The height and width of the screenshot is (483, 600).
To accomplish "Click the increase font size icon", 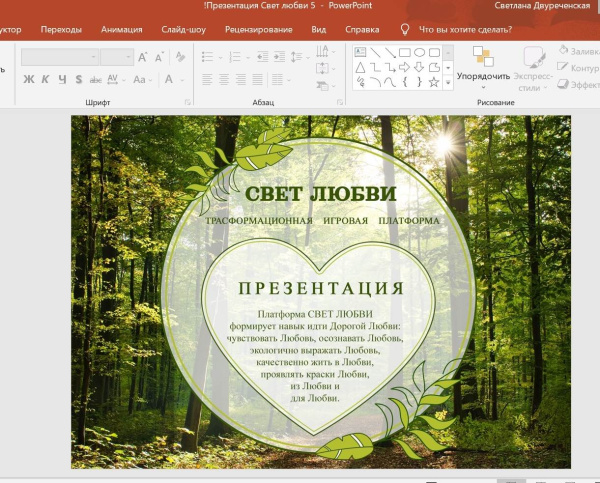I will coord(144,57).
